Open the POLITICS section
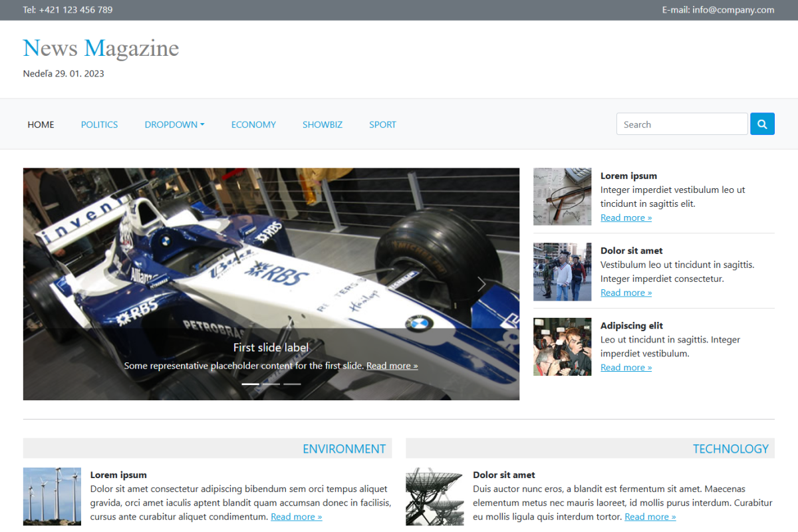 click(99, 124)
